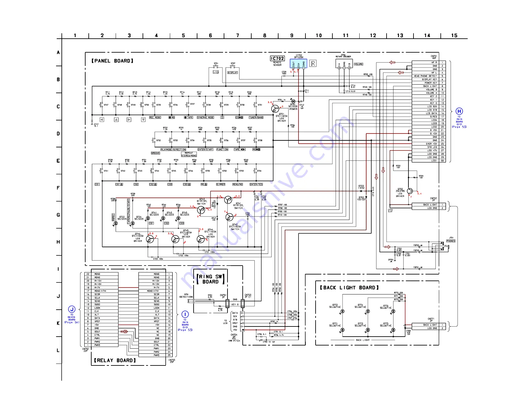
Task: Click the DISPLAY switch label under S707
Action: (x=233, y=73)
